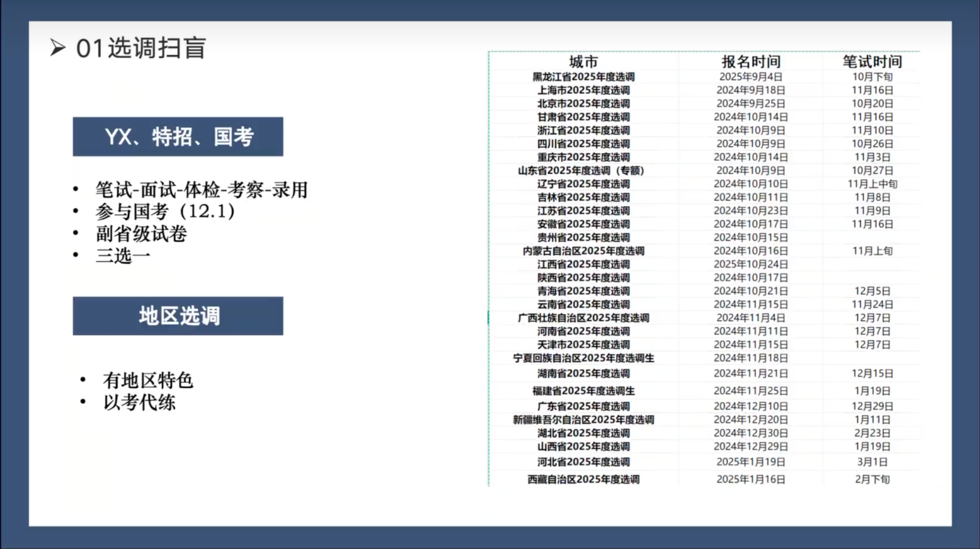Click the 笔试-面试-体检-考察-录用 bullet text

[201, 190]
